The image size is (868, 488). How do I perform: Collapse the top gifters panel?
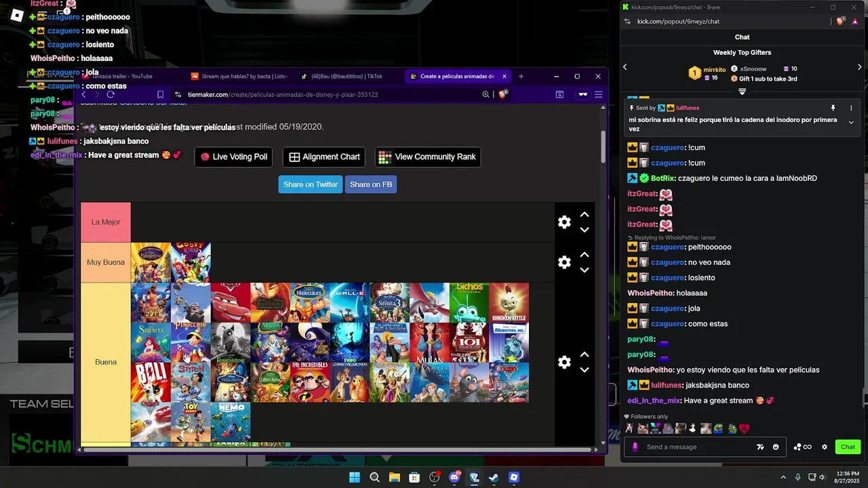pyautogui.click(x=742, y=91)
